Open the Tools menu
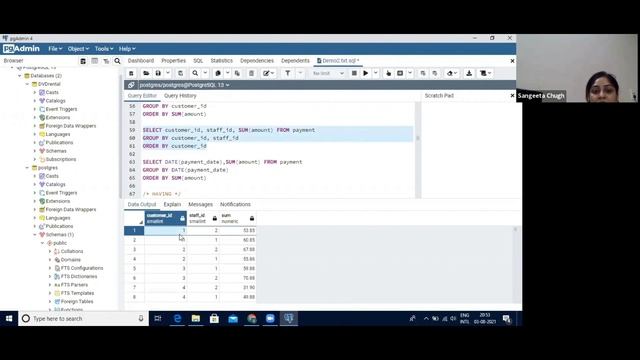640x360 pixels. coord(104,49)
